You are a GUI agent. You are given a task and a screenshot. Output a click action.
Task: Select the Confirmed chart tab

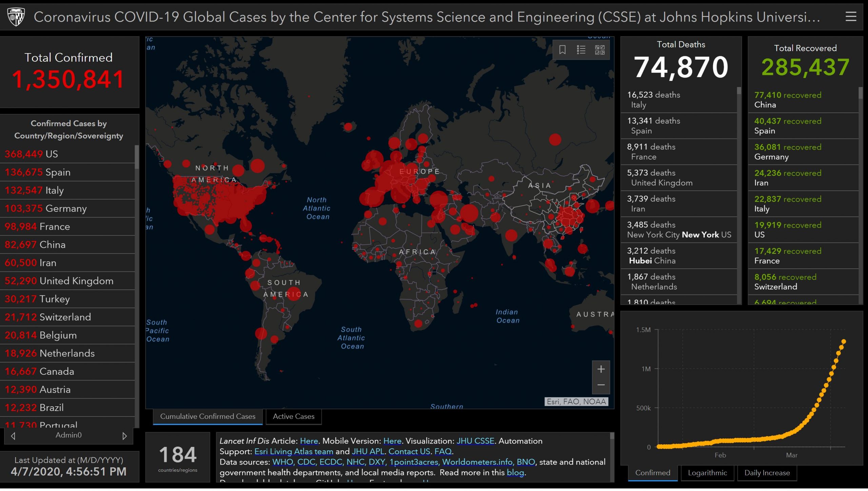(x=652, y=473)
